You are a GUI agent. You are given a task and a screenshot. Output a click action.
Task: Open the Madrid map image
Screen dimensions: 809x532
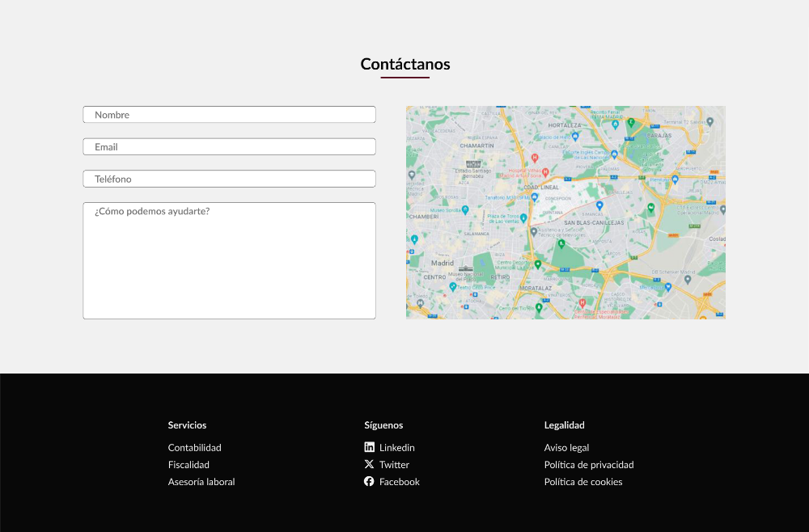pyautogui.click(x=565, y=213)
